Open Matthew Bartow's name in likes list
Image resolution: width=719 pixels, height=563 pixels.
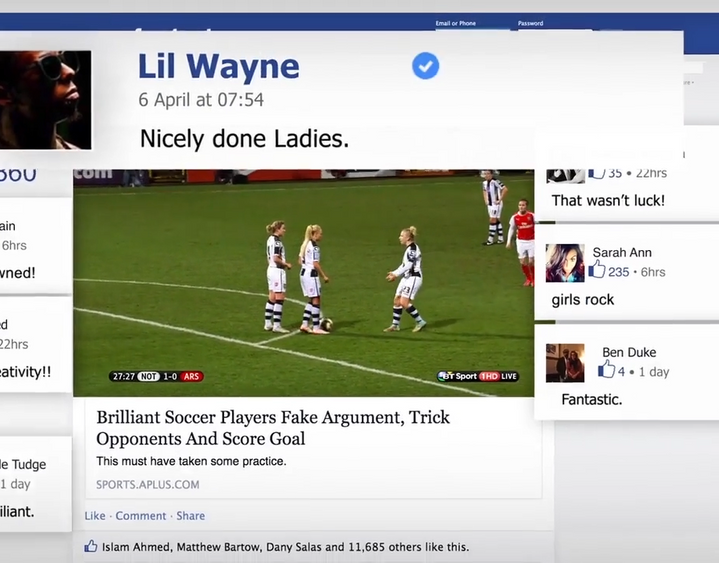click(x=219, y=547)
